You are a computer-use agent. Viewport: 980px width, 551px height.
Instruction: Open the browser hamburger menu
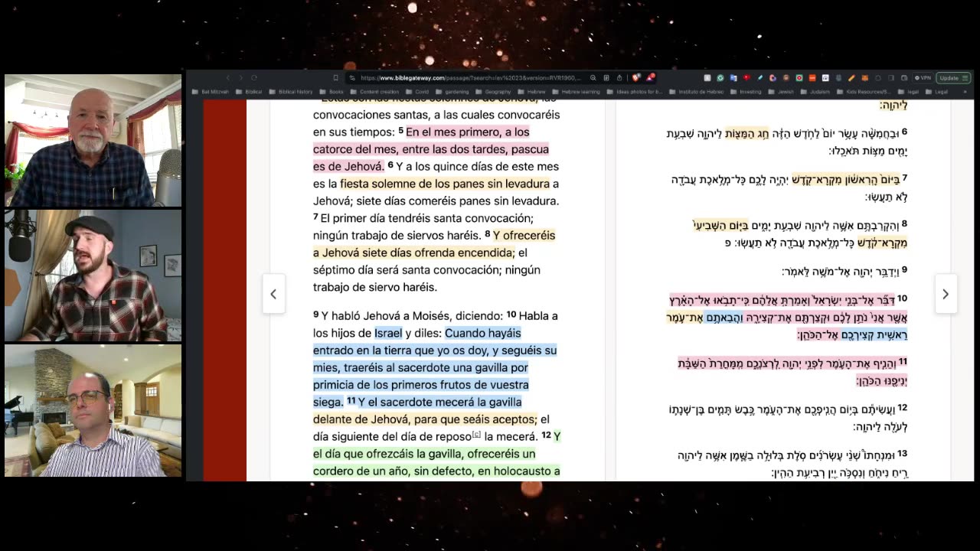(x=965, y=78)
